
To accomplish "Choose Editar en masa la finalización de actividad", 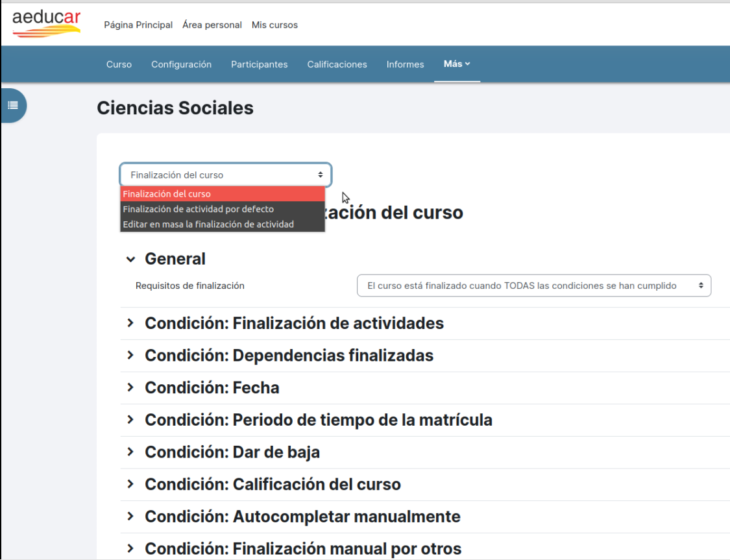I will (223, 225).
